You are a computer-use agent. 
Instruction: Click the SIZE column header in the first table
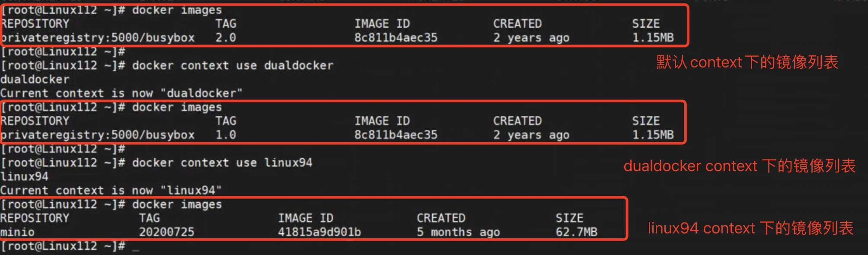click(646, 24)
